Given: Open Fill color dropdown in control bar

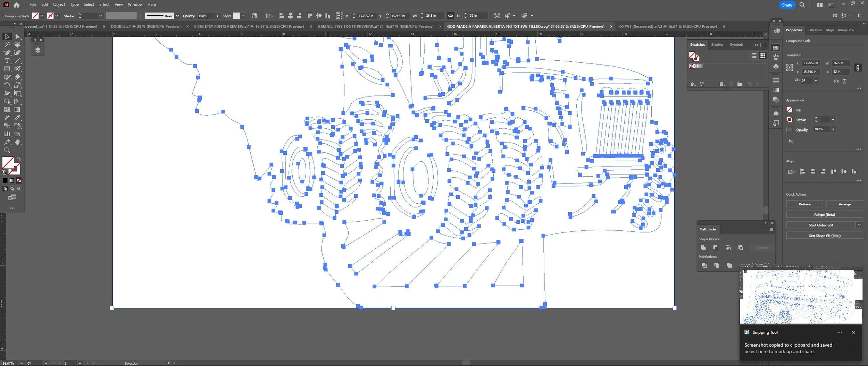Looking at the screenshot, I should tap(42, 16).
